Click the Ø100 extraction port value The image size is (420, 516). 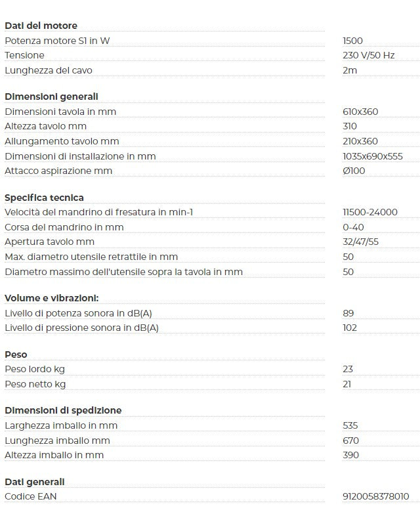point(354,171)
